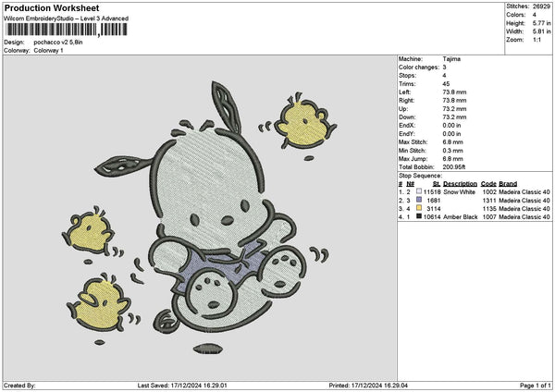
Task: Click the "Max Jump:" label
Action: (x=413, y=159)
